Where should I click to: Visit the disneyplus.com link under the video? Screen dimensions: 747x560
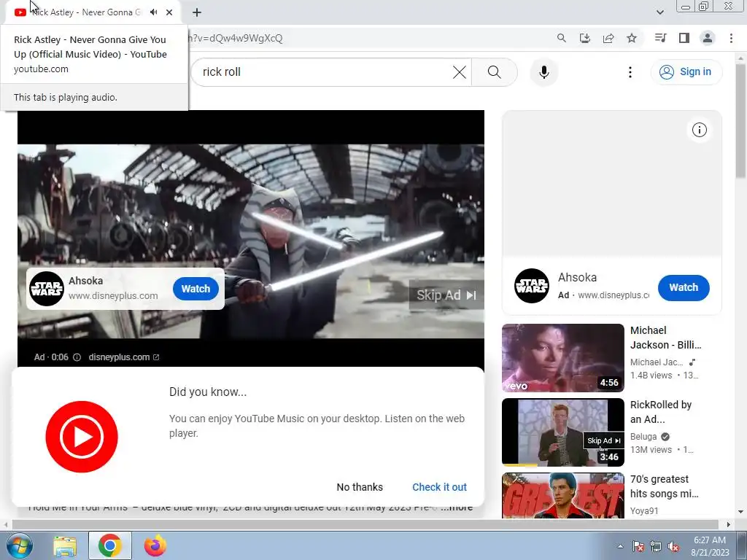pos(124,357)
